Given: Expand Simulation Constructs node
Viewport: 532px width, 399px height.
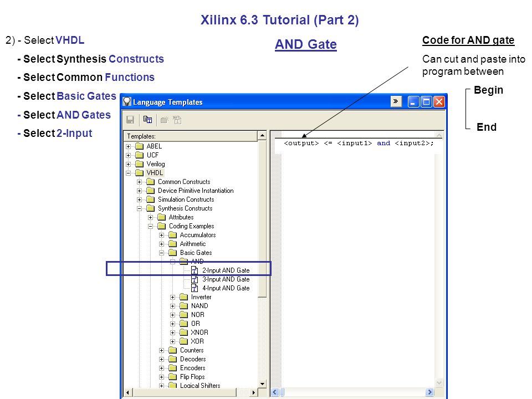Looking at the screenshot, I should click(x=139, y=199).
